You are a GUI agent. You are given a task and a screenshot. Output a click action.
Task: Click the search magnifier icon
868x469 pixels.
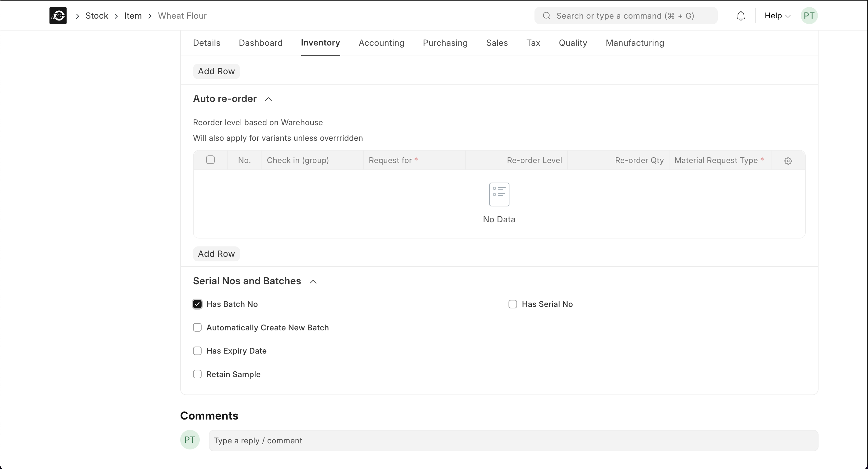(x=546, y=16)
